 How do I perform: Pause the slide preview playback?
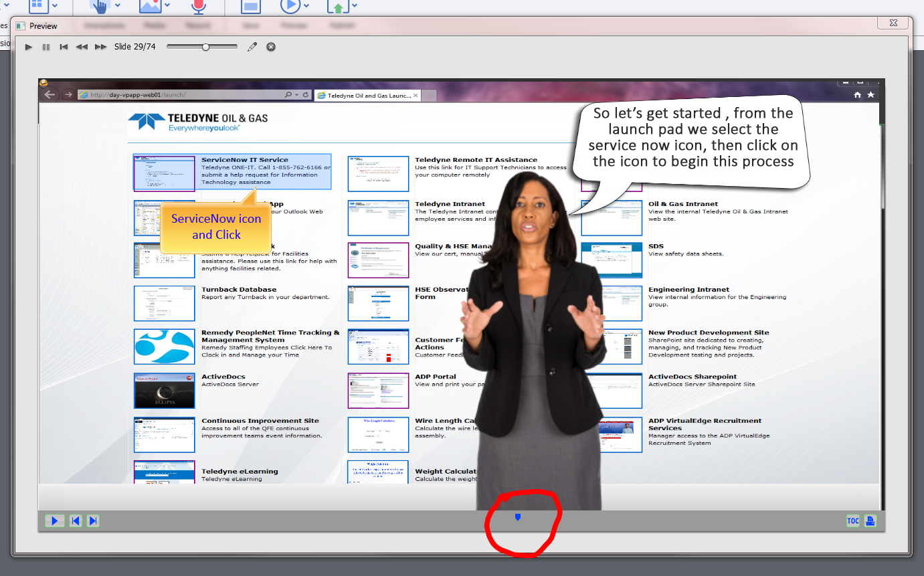click(46, 47)
